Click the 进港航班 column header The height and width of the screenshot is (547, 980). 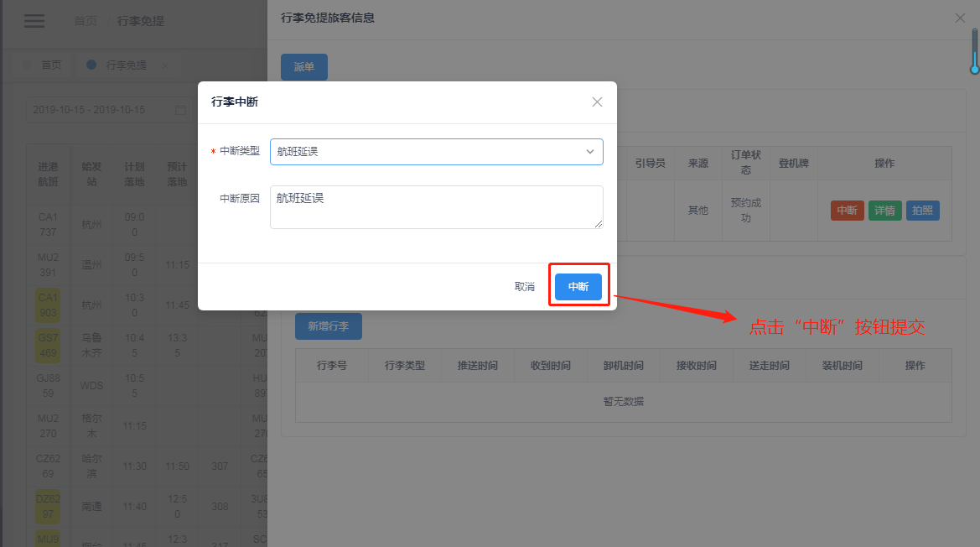(x=48, y=175)
